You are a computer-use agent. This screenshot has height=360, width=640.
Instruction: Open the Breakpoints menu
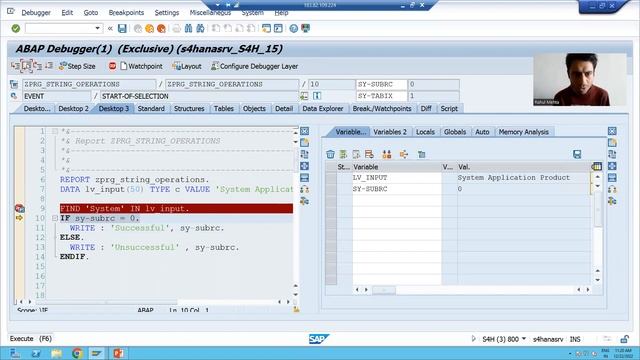(126, 13)
